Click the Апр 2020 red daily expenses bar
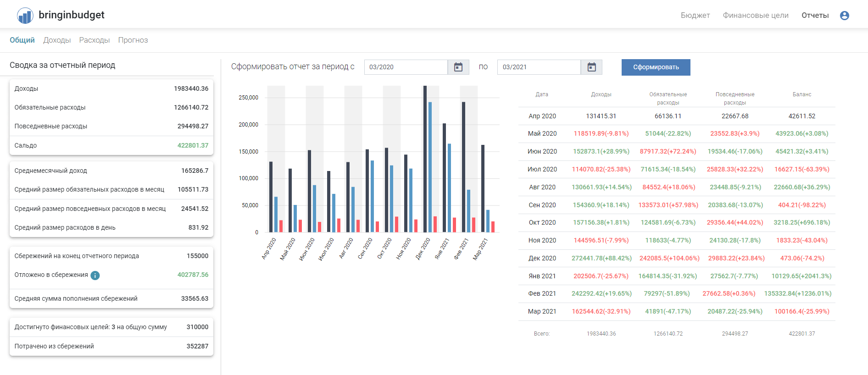The width and height of the screenshot is (868, 375). [x=281, y=226]
